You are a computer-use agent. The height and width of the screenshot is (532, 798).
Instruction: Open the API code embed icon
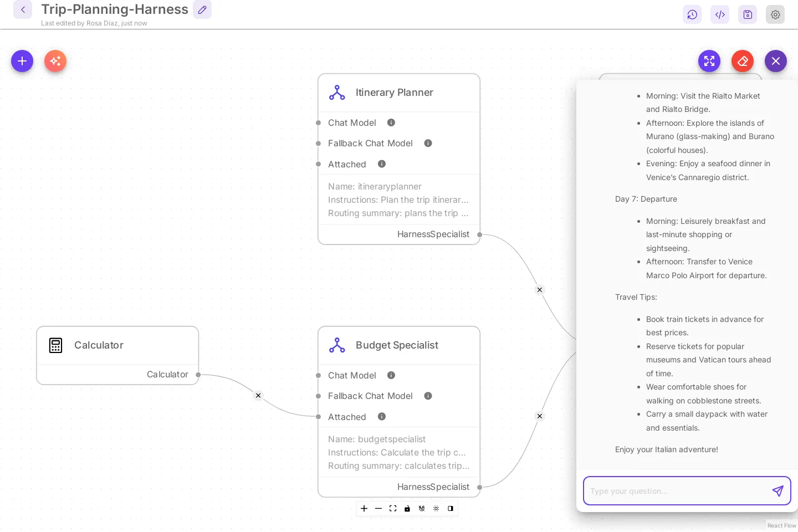pos(720,14)
